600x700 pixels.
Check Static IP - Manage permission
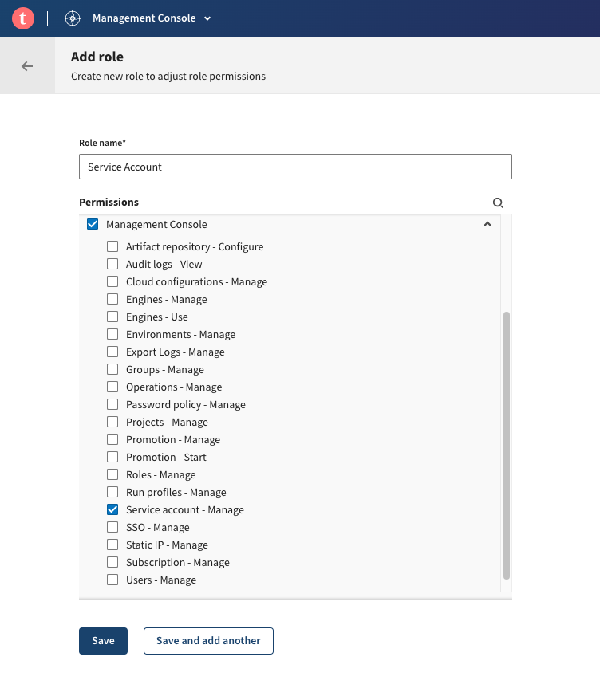pos(112,545)
